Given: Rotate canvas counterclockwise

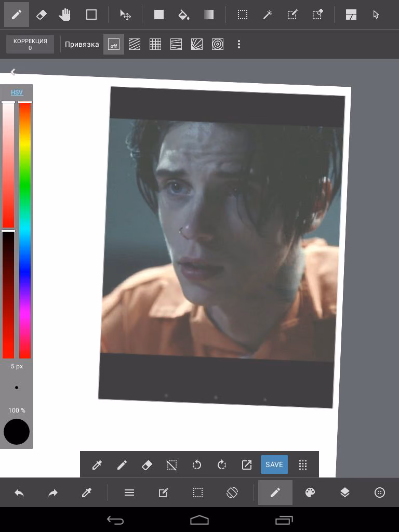Looking at the screenshot, I should (197, 464).
